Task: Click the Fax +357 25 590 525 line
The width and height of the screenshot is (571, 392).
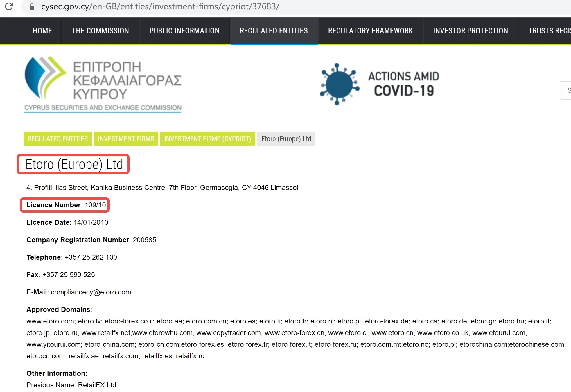Action: 61,275
